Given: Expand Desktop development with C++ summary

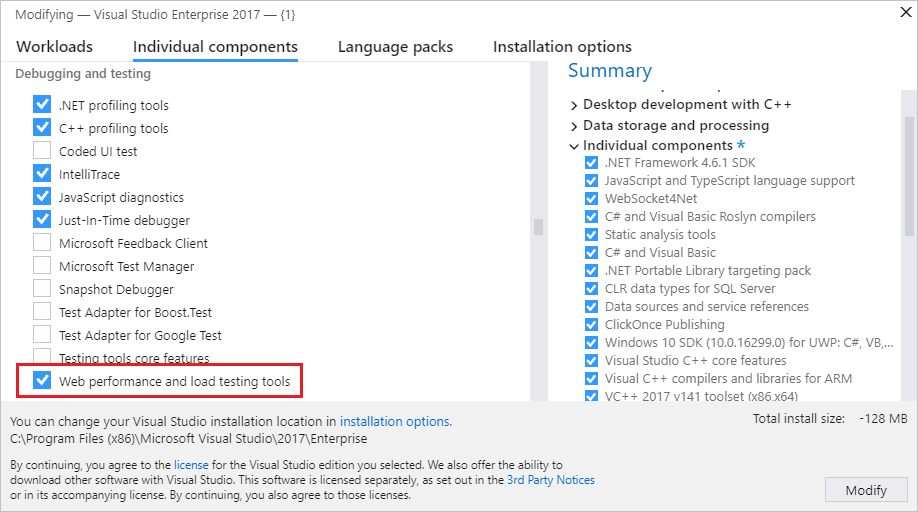Looking at the screenshot, I should pos(574,104).
